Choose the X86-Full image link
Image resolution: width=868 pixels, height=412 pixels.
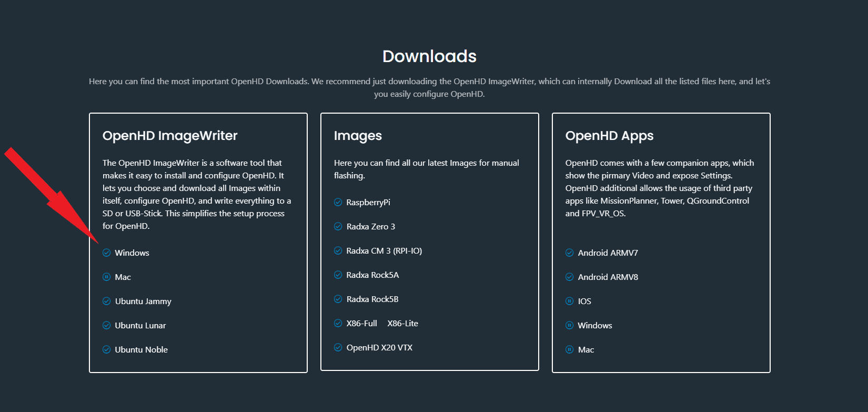(x=361, y=323)
